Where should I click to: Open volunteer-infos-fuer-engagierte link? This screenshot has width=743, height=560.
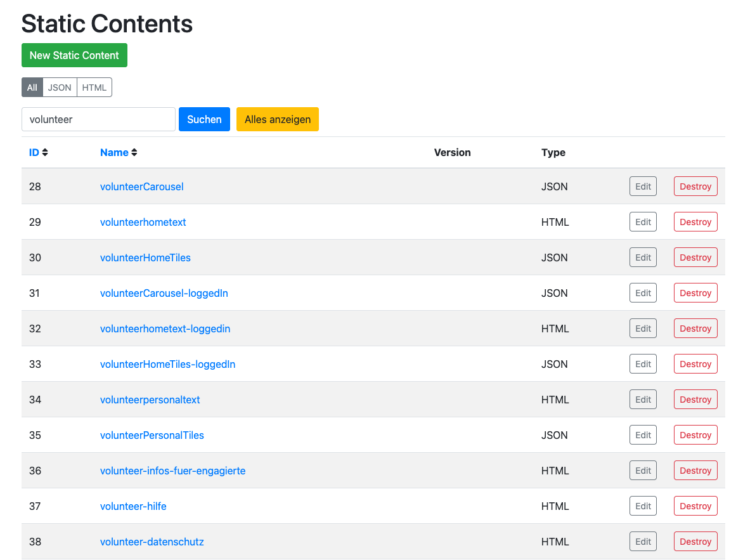click(x=172, y=471)
